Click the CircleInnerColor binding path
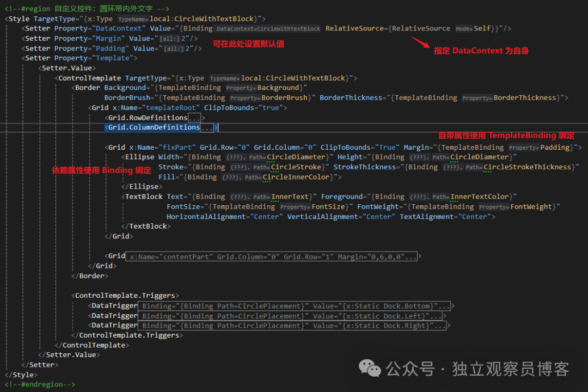 296,177
